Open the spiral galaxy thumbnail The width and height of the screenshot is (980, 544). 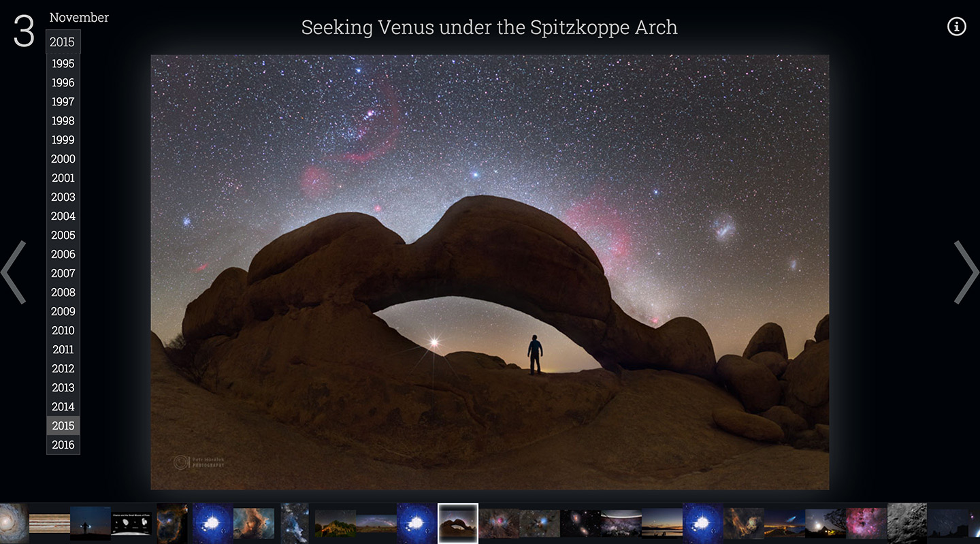14,523
